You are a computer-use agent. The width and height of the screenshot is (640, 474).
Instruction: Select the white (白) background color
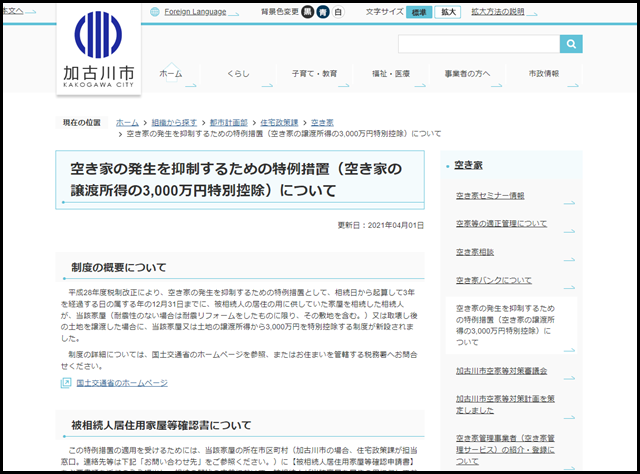pyautogui.click(x=338, y=12)
